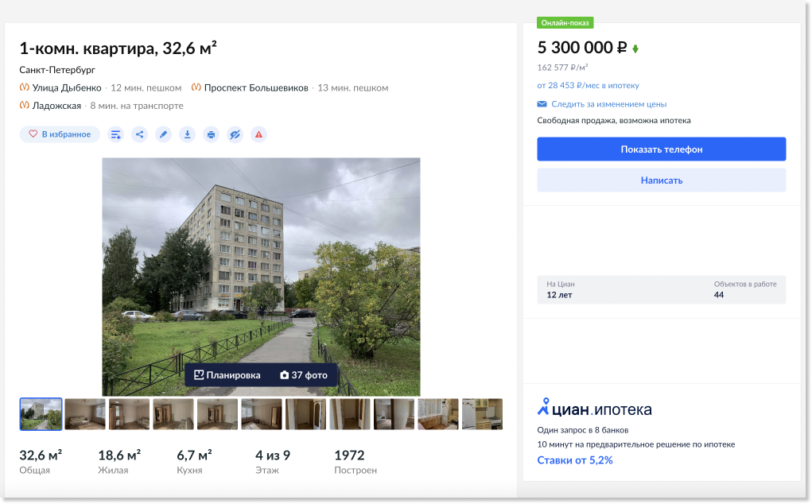
Task: Open 'Следить за изменением цены' link
Action: click(x=608, y=104)
